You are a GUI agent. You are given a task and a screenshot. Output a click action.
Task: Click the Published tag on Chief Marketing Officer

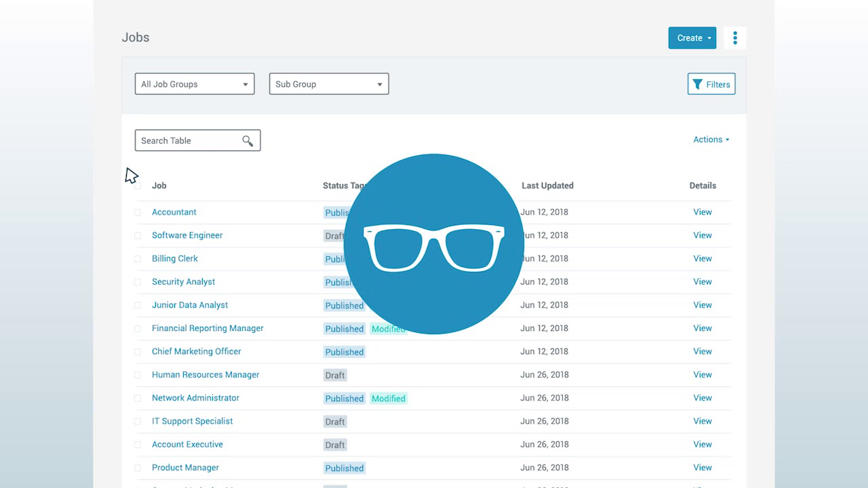tap(344, 352)
